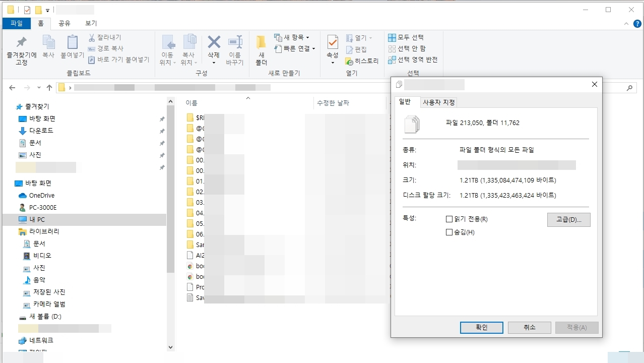Select 잘라내기 scissors command

coord(105,38)
